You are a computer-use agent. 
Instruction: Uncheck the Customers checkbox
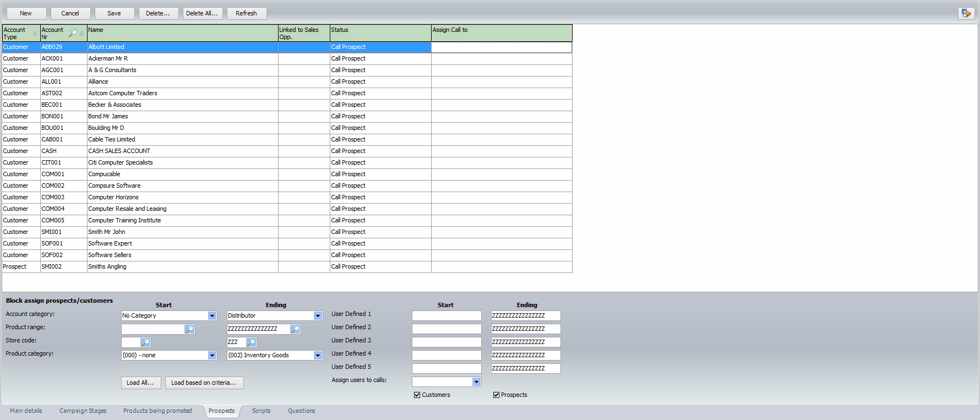pos(417,395)
